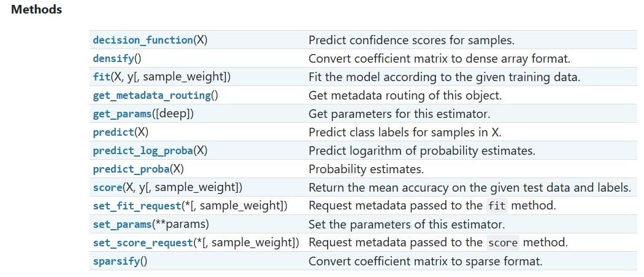Open the densify method link
The width and height of the screenshot is (644, 277).
coord(113,58)
